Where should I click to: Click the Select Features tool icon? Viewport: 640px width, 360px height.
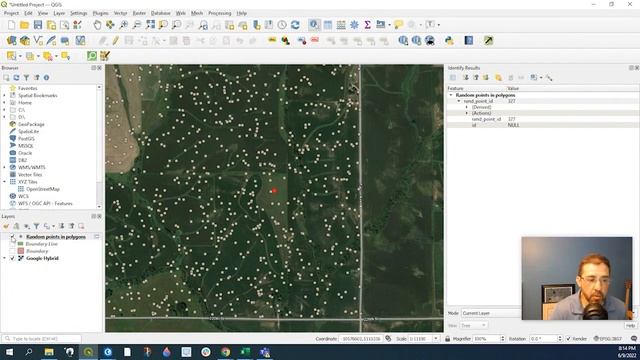11,56
